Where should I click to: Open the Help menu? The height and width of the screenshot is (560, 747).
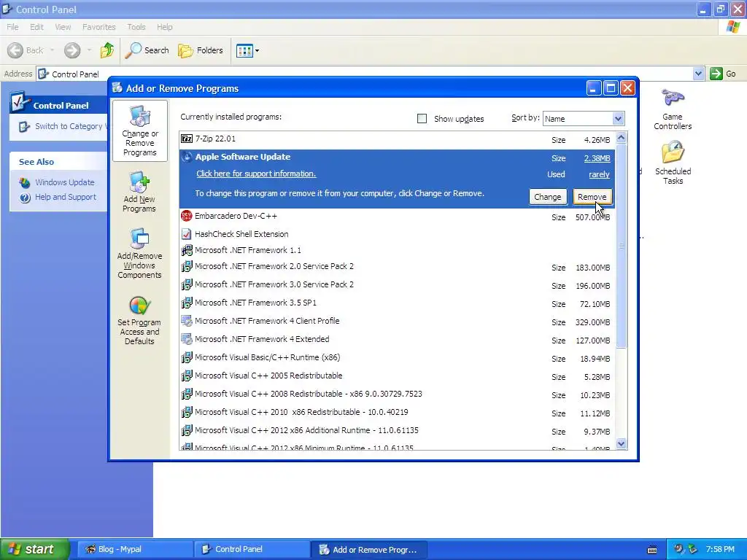pyautogui.click(x=164, y=27)
